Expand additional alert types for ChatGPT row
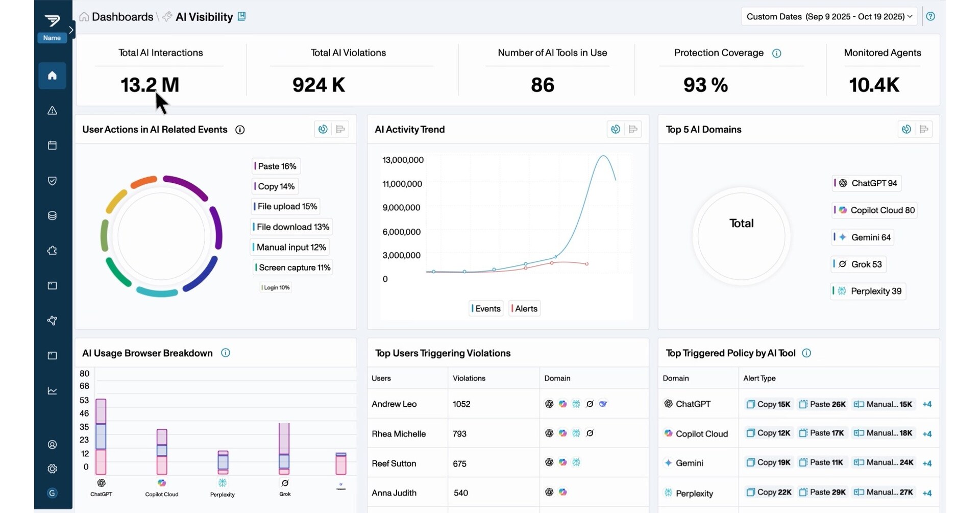The image size is (980, 513). (x=927, y=404)
